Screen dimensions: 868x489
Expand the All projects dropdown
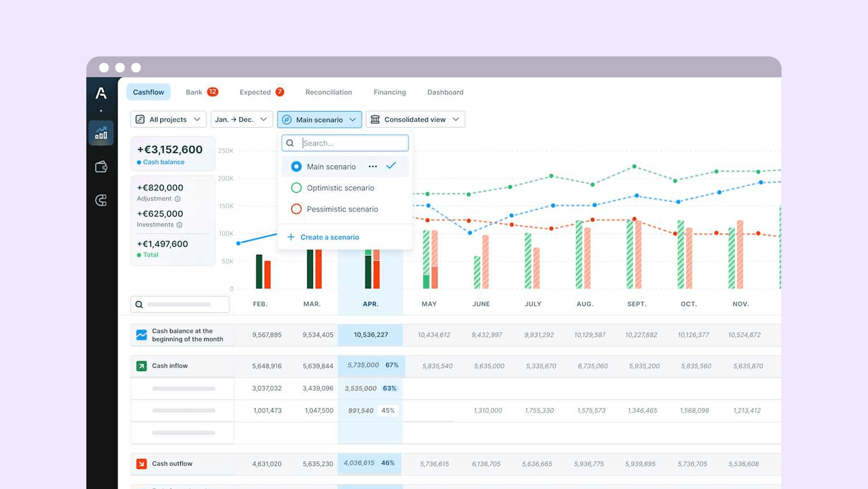[168, 119]
